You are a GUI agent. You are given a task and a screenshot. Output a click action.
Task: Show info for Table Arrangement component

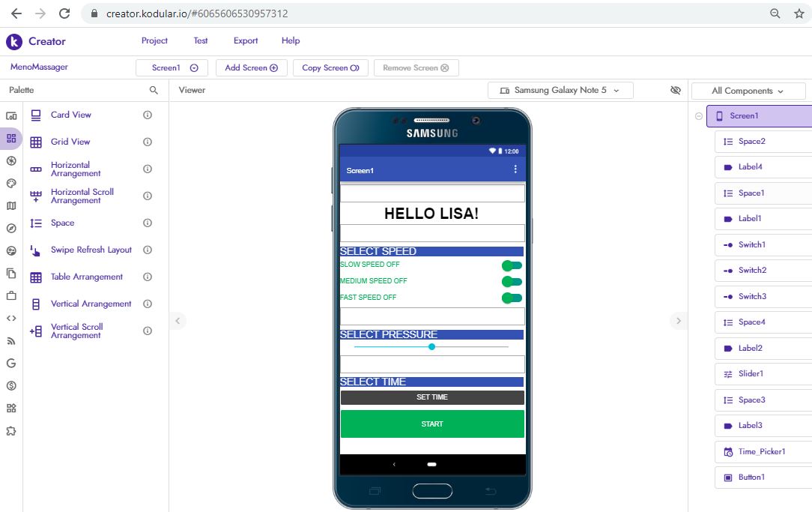pyautogui.click(x=148, y=277)
